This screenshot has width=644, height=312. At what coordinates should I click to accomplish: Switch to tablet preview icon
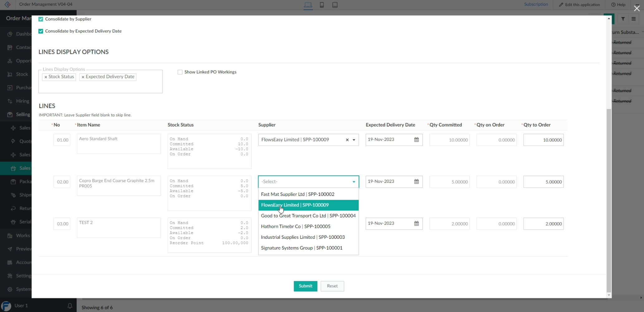pos(335,5)
